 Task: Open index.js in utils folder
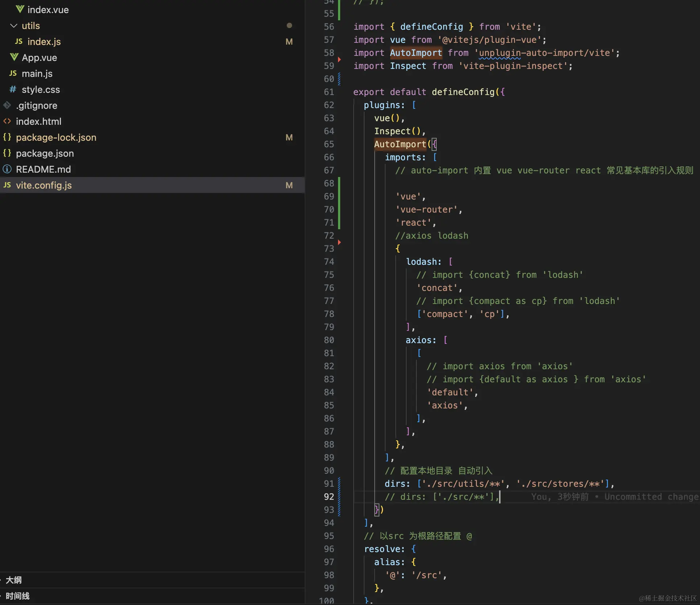[x=44, y=42]
